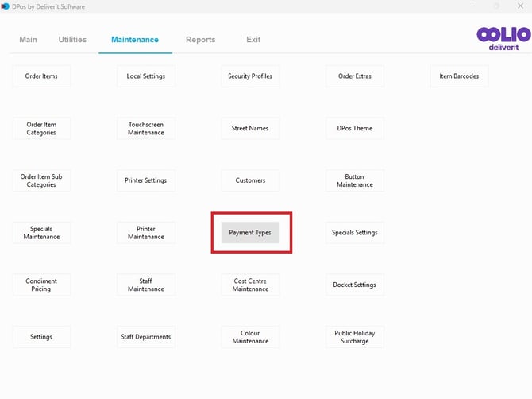Go to the Reports tab
The width and height of the screenshot is (532, 399).
(x=201, y=40)
